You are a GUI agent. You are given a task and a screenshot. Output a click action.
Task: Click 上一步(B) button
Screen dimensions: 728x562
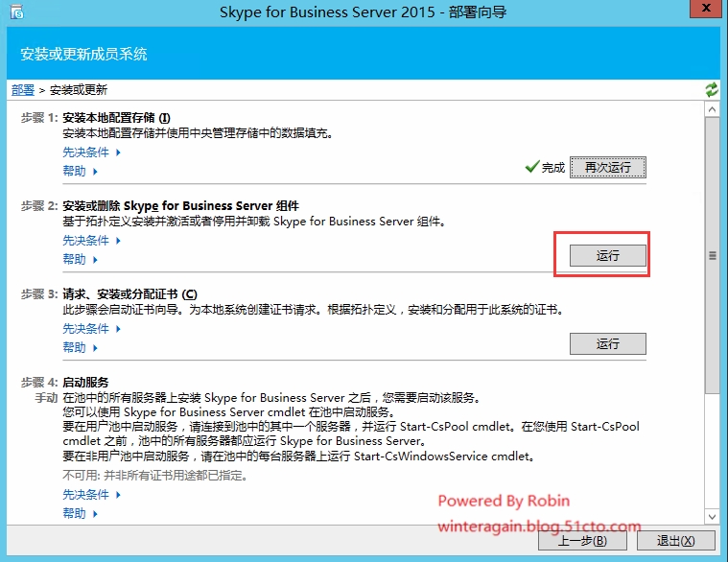pyautogui.click(x=582, y=541)
